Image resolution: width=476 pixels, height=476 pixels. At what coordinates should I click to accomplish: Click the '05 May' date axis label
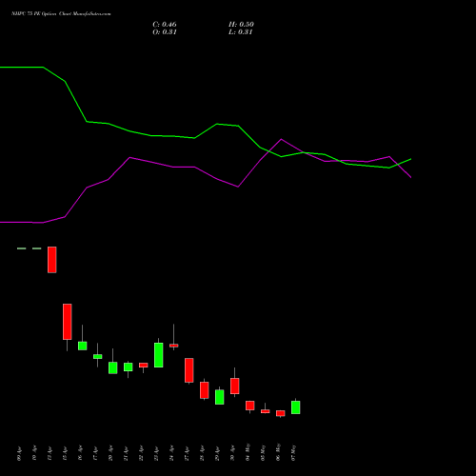(263, 453)
